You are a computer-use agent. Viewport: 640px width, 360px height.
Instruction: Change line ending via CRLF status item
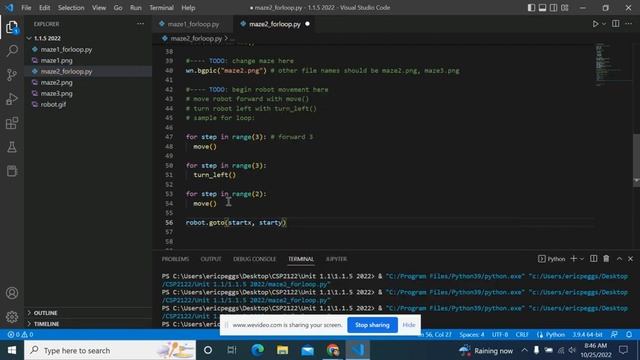pos(522,335)
